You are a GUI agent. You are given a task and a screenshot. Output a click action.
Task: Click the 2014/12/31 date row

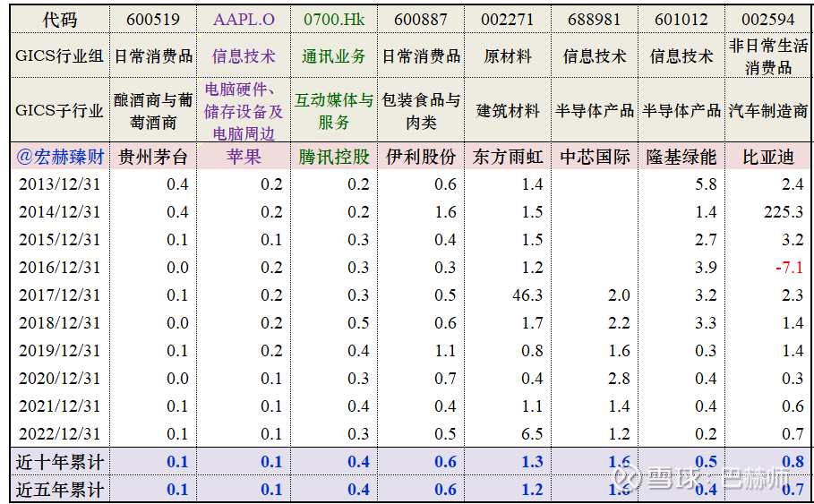click(x=60, y=212)
